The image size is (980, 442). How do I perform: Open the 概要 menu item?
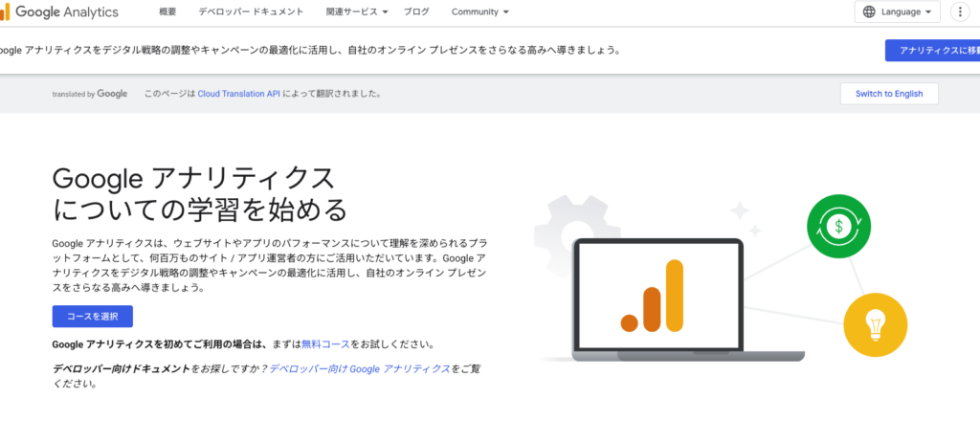[167, 11]
